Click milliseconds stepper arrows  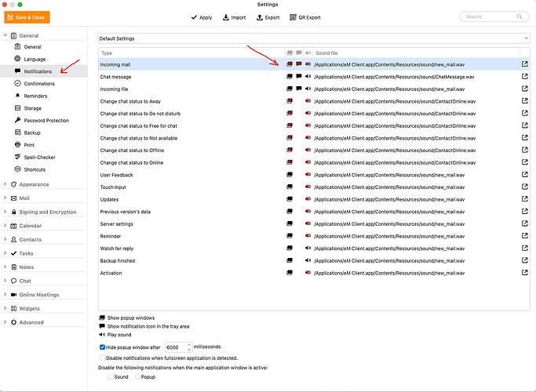point(189,347)
